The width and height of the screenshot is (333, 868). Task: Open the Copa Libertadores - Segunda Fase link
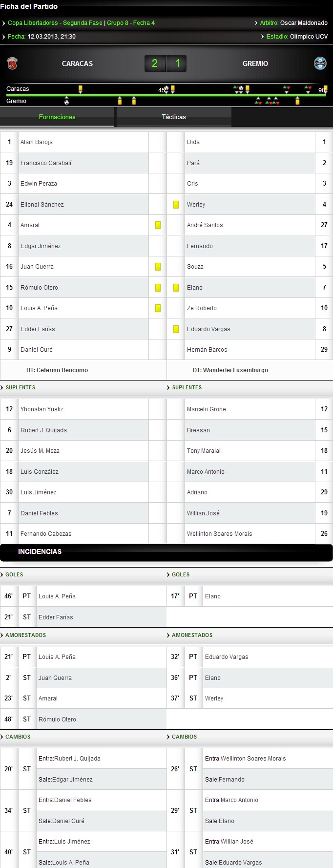[55, 23]
